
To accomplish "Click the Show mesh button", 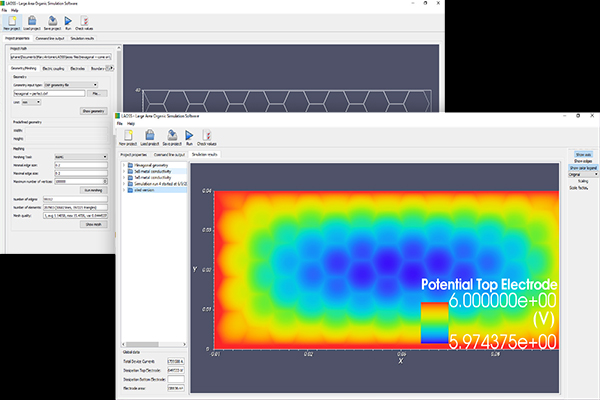I will pyautogui.click(x=94, y=224).
